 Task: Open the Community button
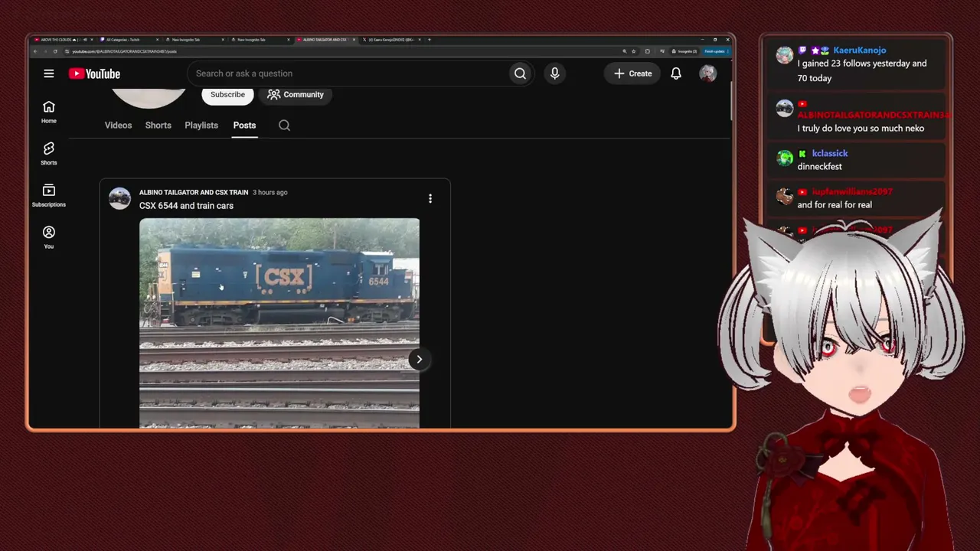pyautogui.click(x=296, y=94)
